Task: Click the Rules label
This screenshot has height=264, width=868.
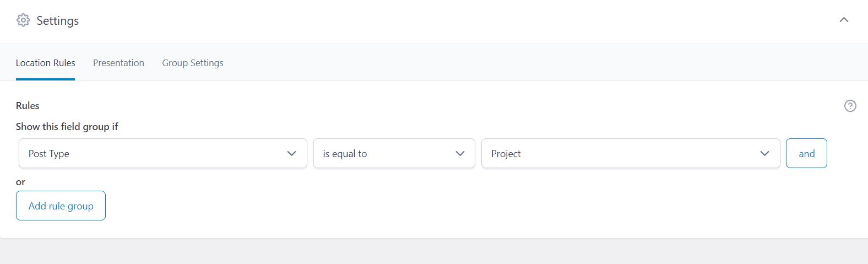Action: click(28, 105)
